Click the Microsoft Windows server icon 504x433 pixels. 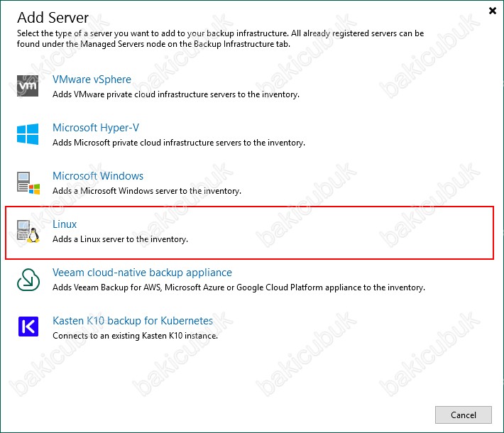28,183
